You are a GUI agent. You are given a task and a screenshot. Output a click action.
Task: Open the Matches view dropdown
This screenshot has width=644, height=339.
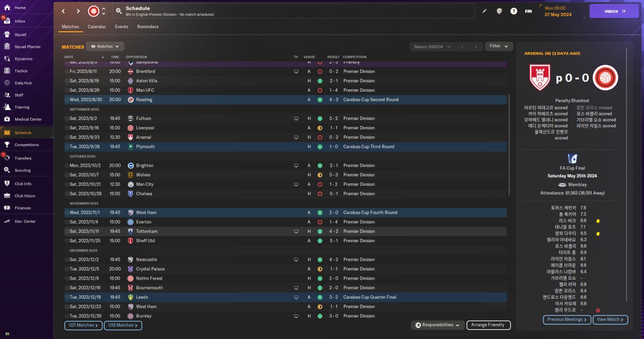coord(105,46)
